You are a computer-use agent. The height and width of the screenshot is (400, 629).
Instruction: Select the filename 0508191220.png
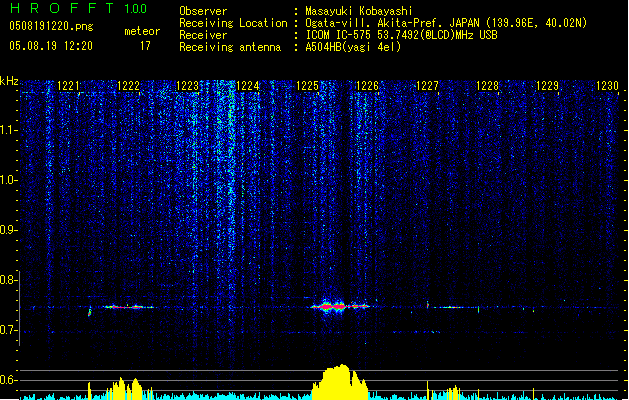coord(51,26)
